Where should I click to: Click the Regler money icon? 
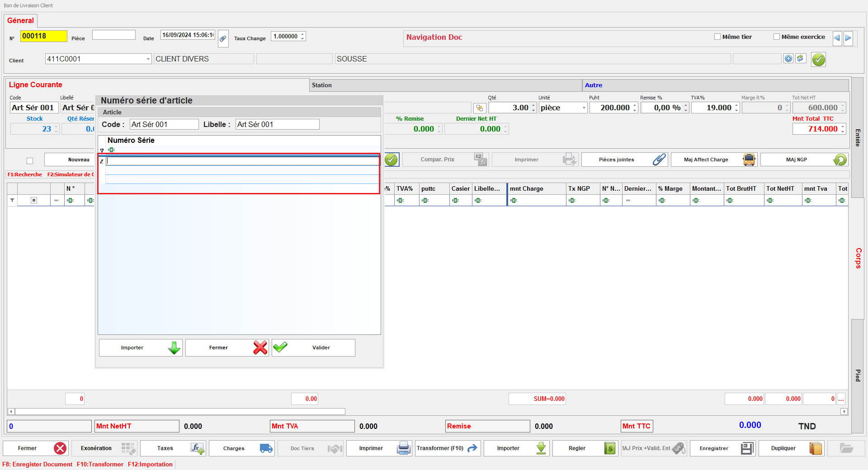tap(610, 448)
